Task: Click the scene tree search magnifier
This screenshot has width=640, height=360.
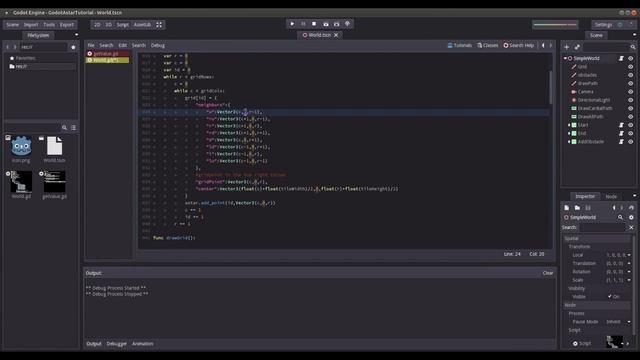Action: point(633,47)
